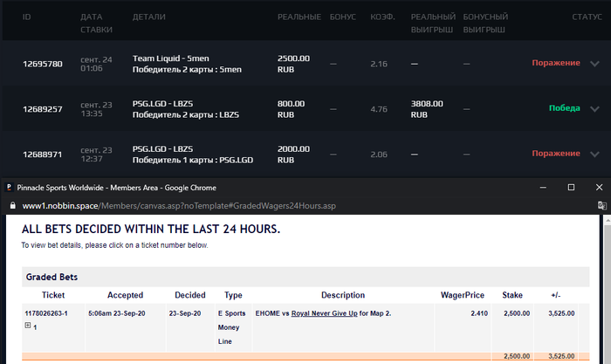This screenshot has width=611, height=364.
Task: Click total stake 2,500.00 in orange row
Action: (x=517, y=356)
